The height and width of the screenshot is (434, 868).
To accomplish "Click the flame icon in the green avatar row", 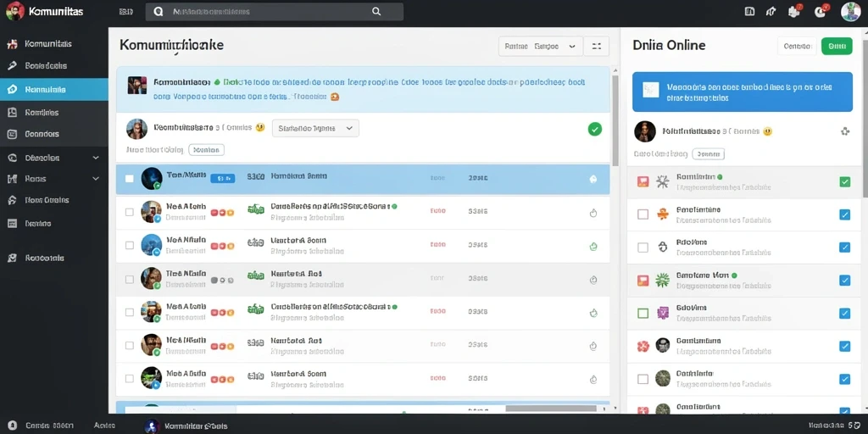I will (x=593, y=379).
